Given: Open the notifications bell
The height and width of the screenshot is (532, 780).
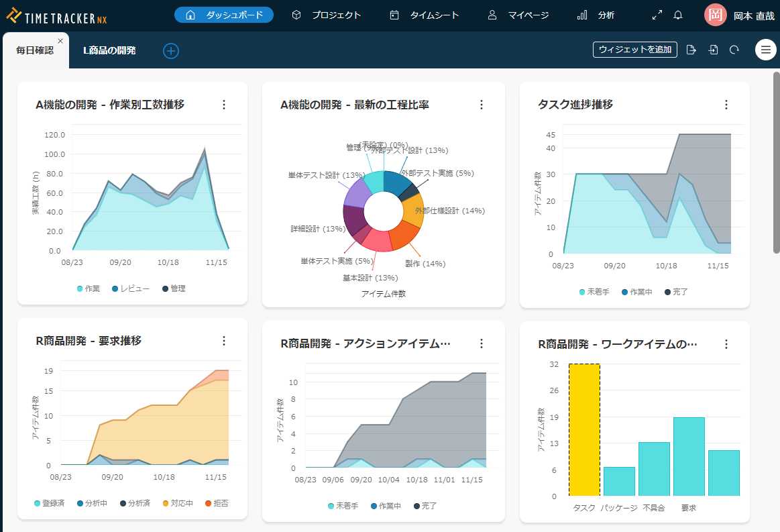Looking at the screenshot, I should pyautogui.click(x=678, y=15).
